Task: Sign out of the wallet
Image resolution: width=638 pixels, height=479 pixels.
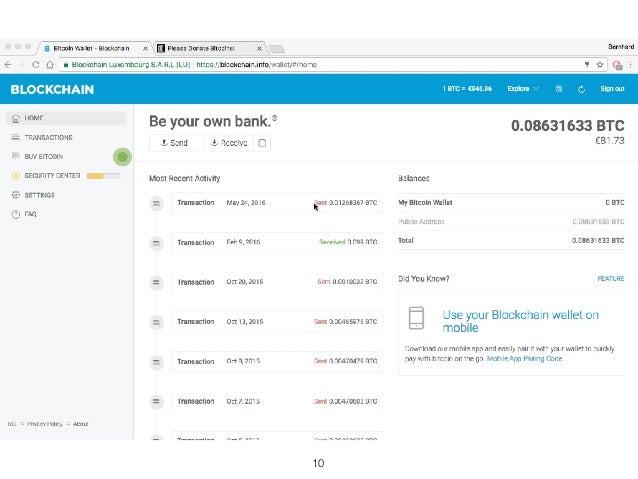Action: pos(612,89)
